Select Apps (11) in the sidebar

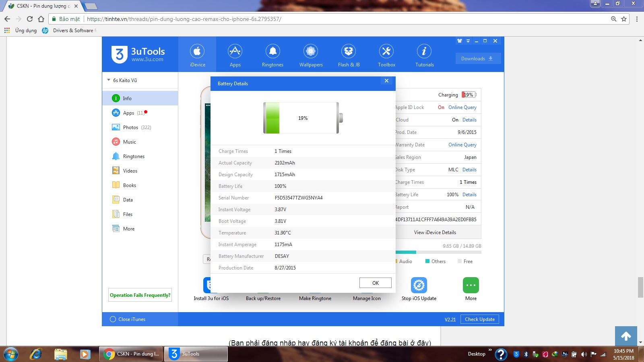[140, 113]
